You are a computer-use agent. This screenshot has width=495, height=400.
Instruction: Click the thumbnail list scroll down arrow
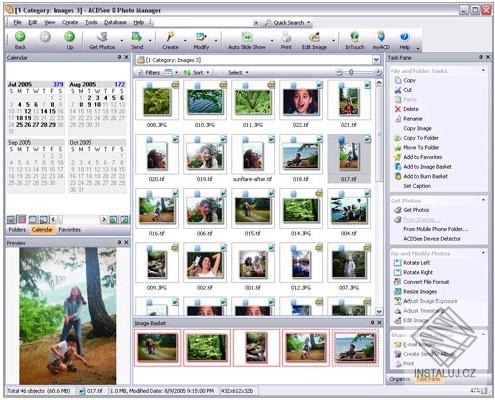(x=379, y=311)
